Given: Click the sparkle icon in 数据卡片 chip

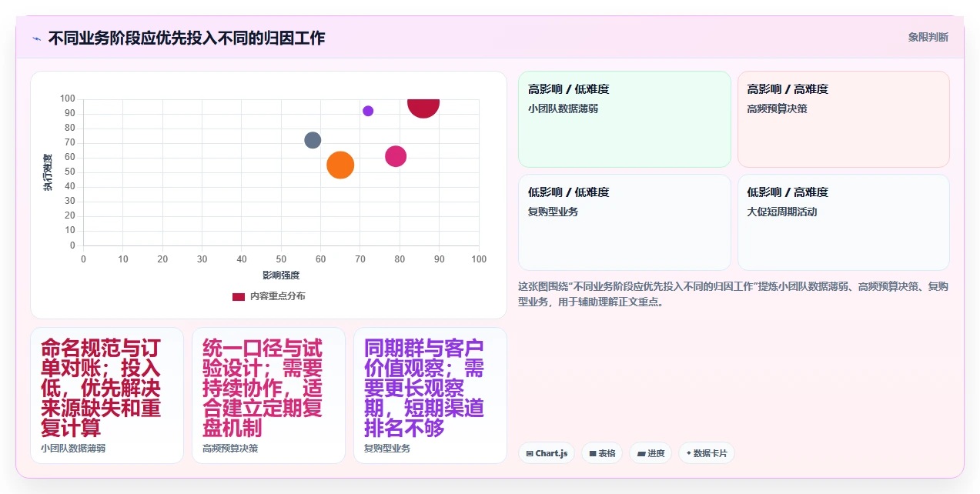Looking at the screenshot, I should 689,453.
